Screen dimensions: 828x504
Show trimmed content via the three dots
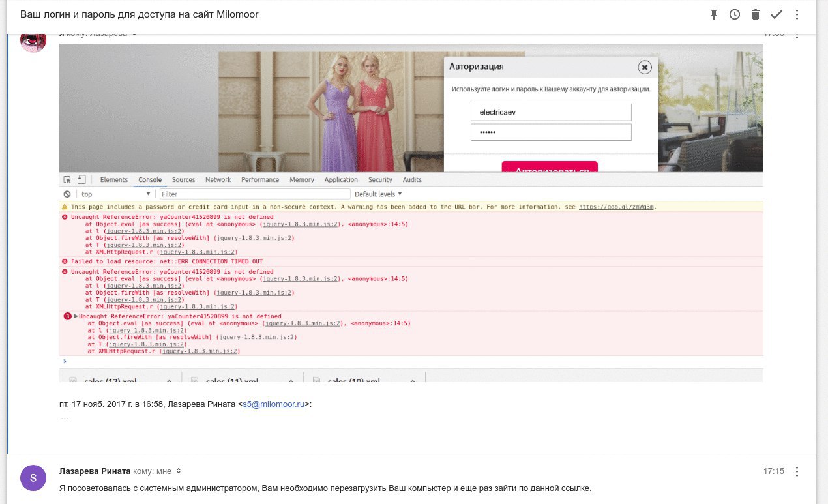[65, 417]
